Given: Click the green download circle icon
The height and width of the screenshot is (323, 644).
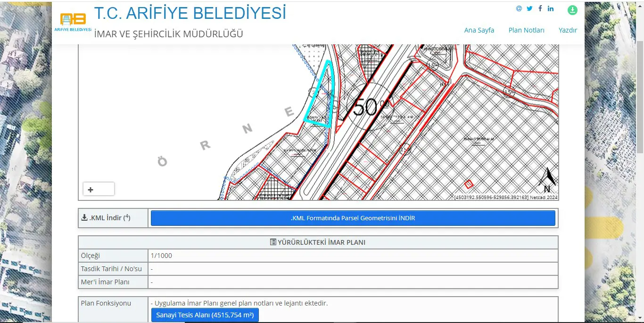Looking at the screenshot, I should tap(572, 10).
